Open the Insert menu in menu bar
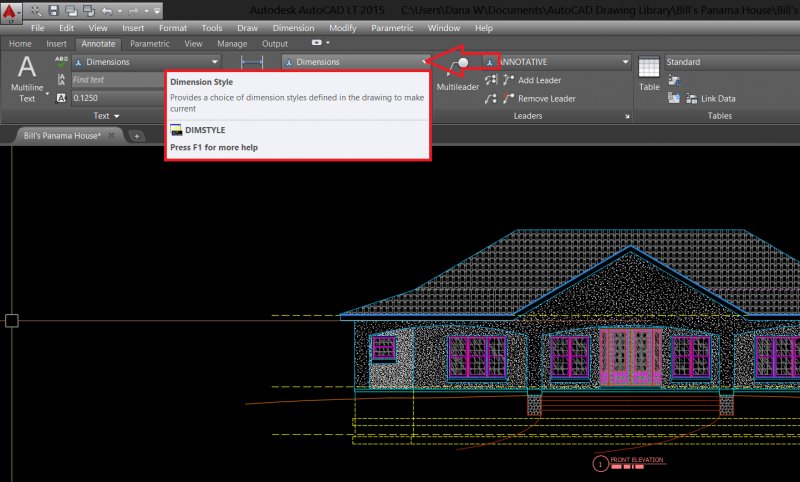This screenshot has width=800, height=482. [133, 28]
